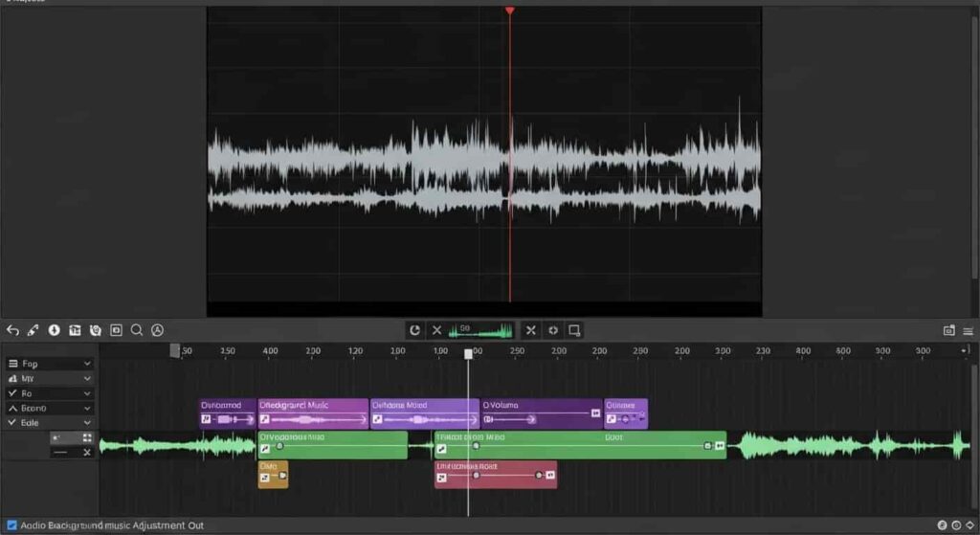
Task: Click the right keyframe handle on the red clip
Action: tap(538, 476)
